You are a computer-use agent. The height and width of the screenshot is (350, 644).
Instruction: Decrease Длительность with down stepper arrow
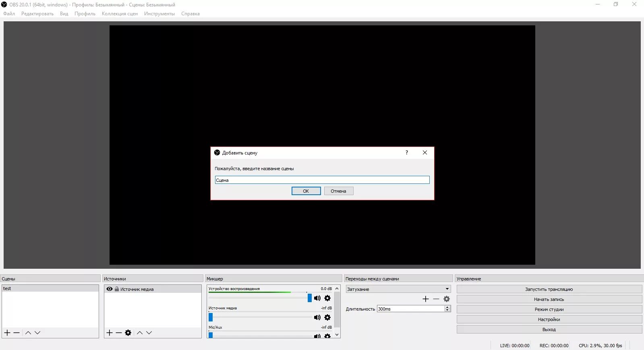point(447,310)
